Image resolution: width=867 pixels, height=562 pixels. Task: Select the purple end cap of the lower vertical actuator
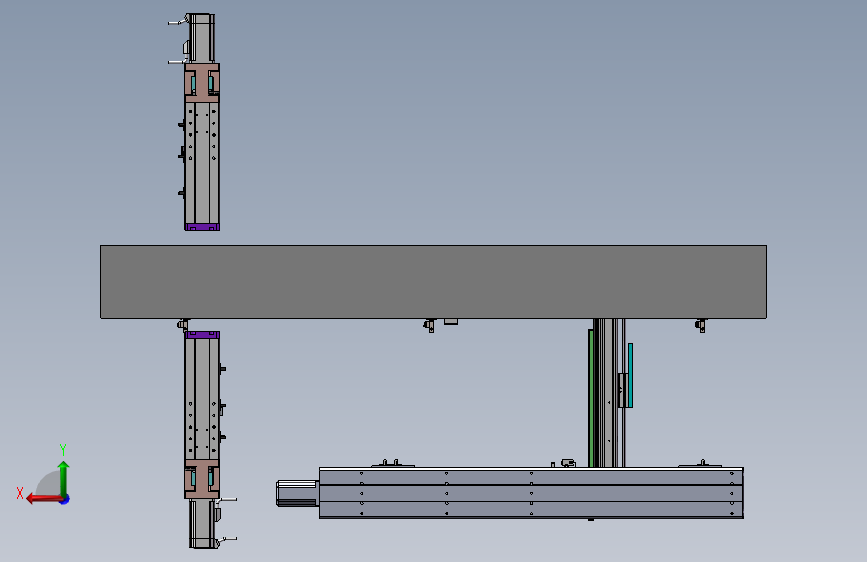tap(202, 335)
